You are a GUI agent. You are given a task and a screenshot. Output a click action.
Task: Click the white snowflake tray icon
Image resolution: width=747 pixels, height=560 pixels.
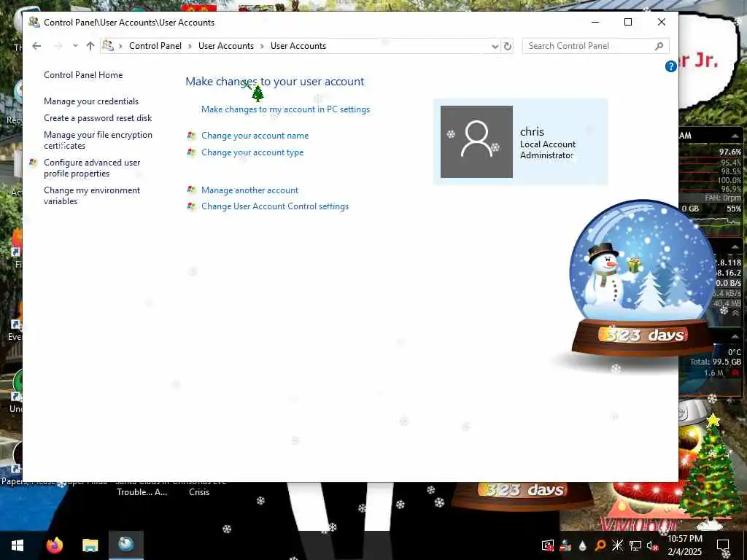617,545
